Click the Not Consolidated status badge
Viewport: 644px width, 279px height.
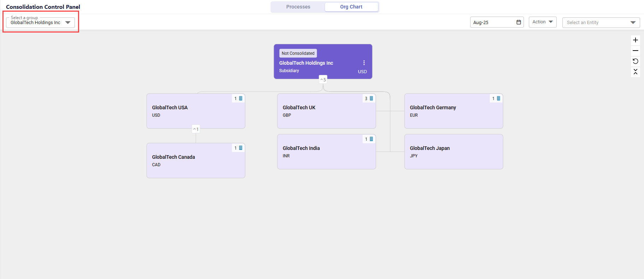click(x=298, y=53)
